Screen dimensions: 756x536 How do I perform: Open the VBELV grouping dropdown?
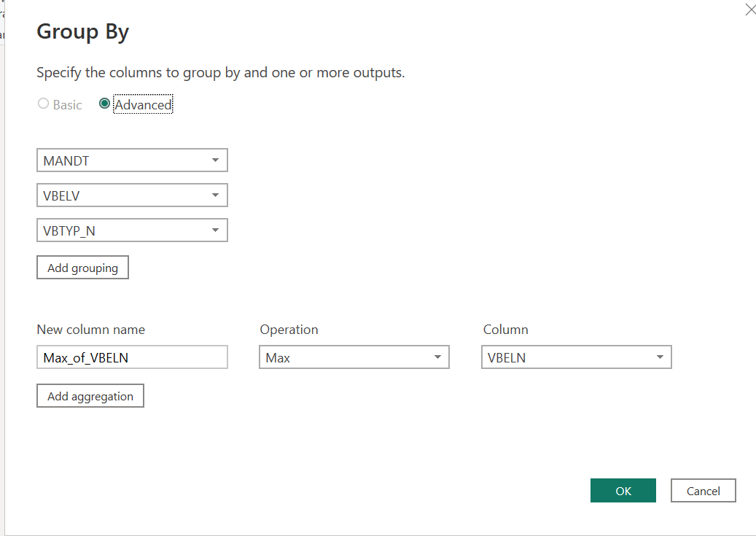coord(132,195)
